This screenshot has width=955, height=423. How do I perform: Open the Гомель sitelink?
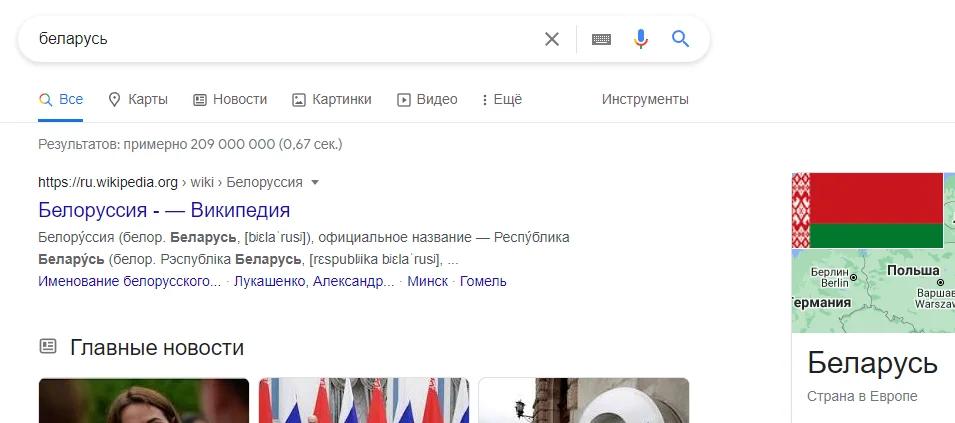(485, 281)
